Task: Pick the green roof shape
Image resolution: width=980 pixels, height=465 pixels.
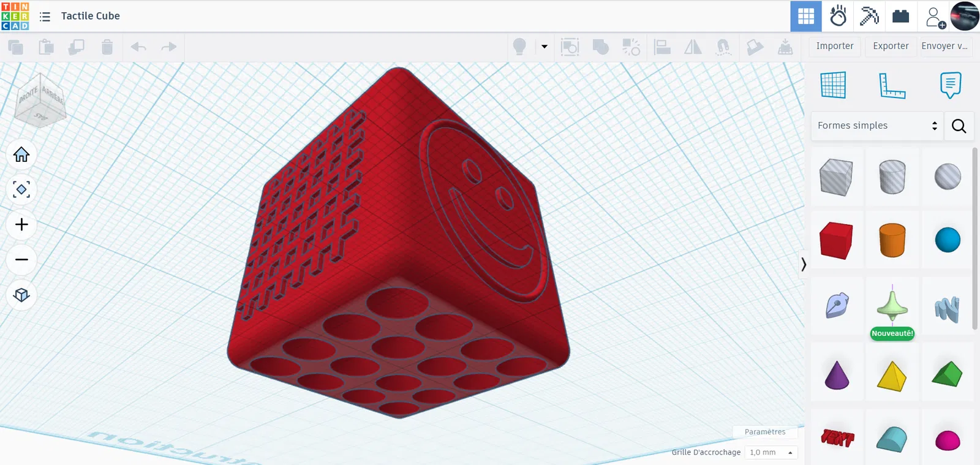Action: tap(947, 374)
